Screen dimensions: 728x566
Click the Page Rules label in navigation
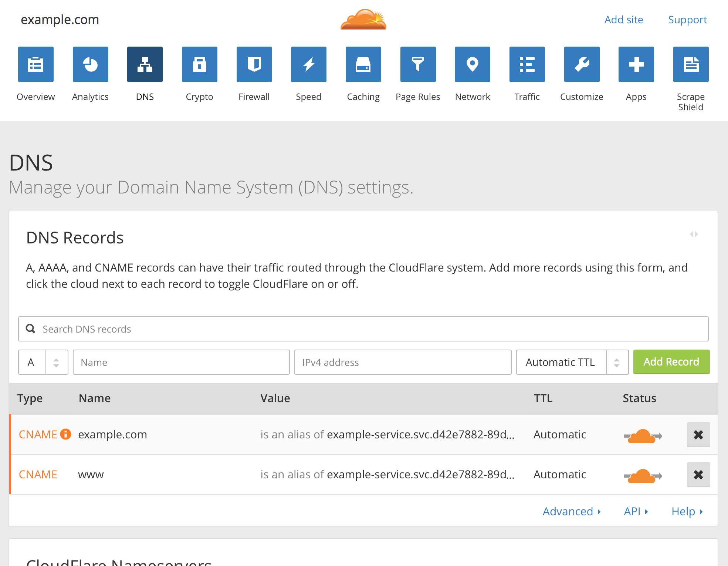pyautogui.click(x=418, y=97)
